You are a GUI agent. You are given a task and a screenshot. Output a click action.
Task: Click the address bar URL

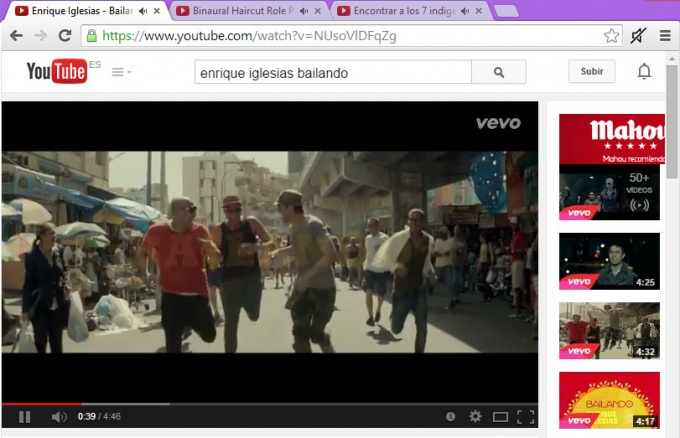249,36
